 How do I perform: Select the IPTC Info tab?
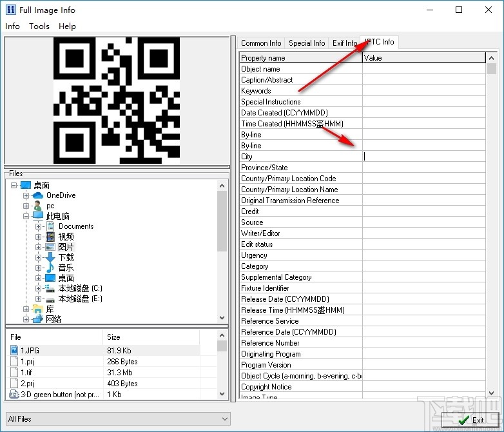click(379, 42)
